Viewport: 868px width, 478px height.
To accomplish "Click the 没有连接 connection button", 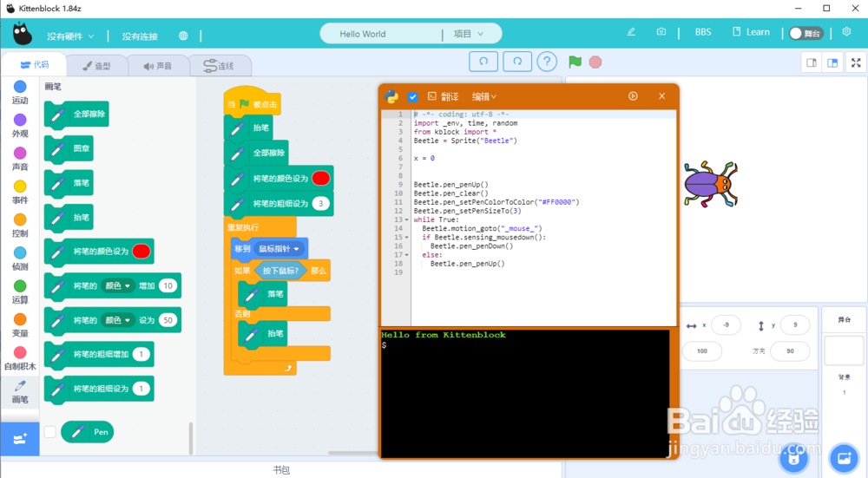I will tap(140, 36).
